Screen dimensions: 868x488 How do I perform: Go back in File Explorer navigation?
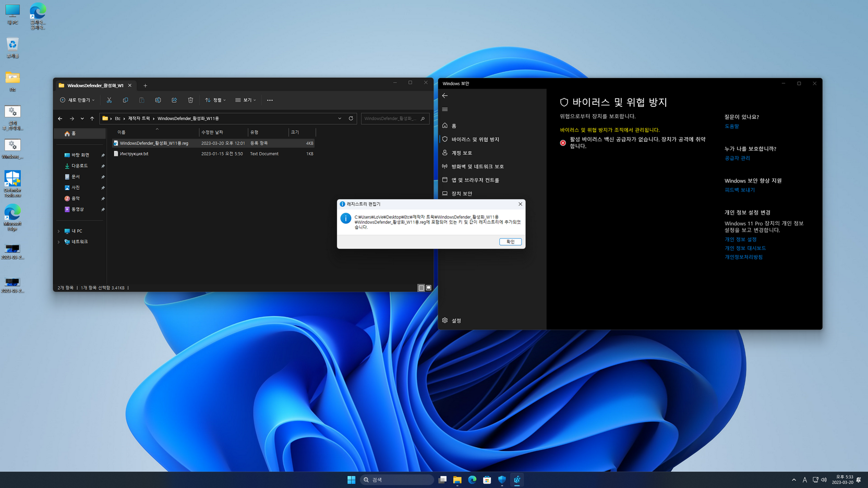point(60,118)
